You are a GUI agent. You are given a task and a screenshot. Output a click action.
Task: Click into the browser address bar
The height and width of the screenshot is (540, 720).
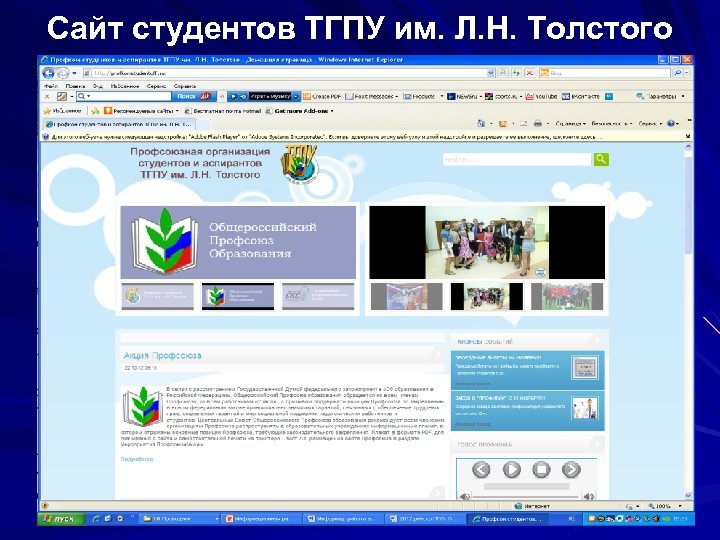[x=287, y=73]
